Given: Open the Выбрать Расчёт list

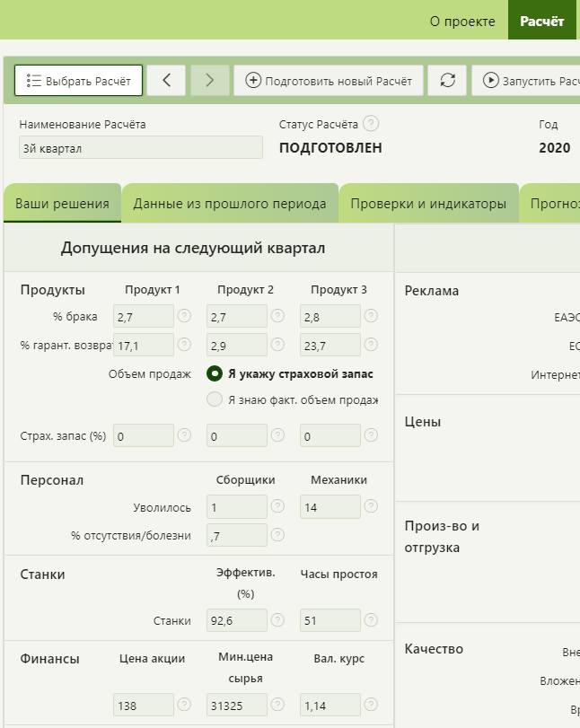Looking at the screenshot, I should (x=79, y=81).
